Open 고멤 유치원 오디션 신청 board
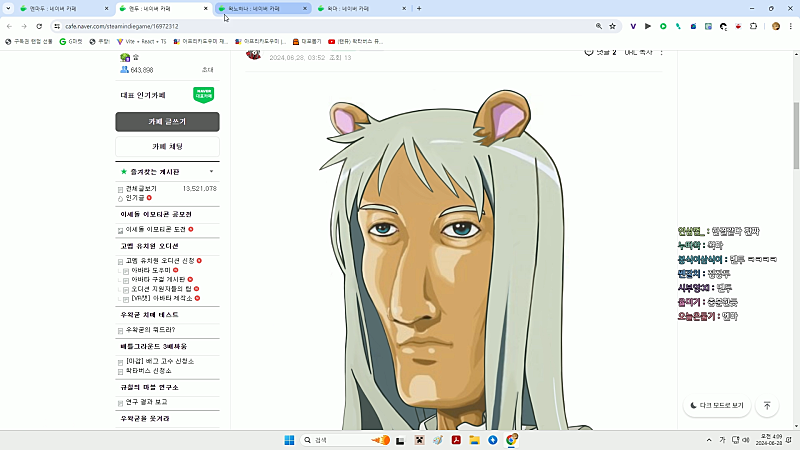 160,261
